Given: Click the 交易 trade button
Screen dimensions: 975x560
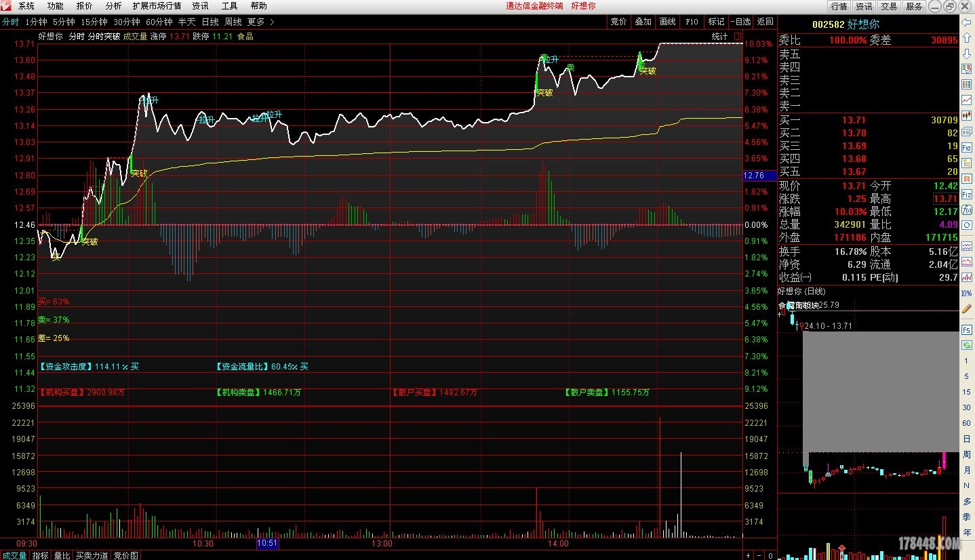Looking at the screenshot, I should 889,6.
